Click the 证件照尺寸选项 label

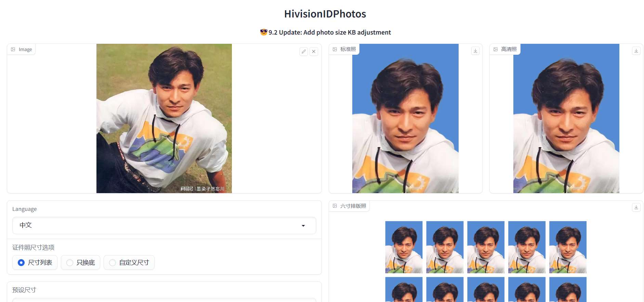(34, 248)
